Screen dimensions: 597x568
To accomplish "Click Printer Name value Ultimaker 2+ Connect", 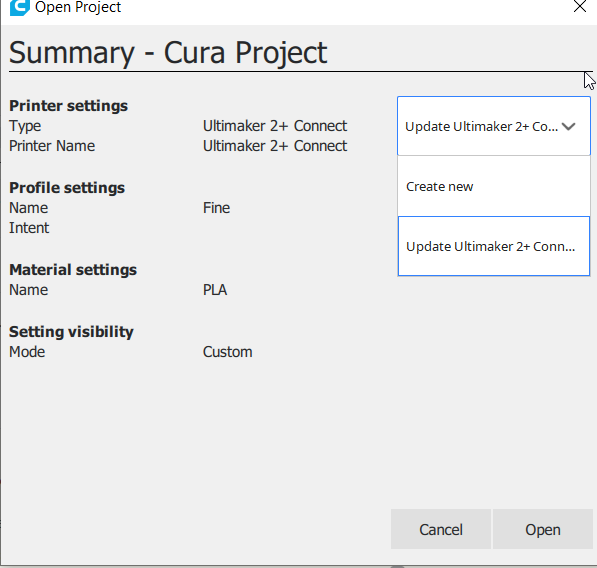I will click(x=275, y=146).
